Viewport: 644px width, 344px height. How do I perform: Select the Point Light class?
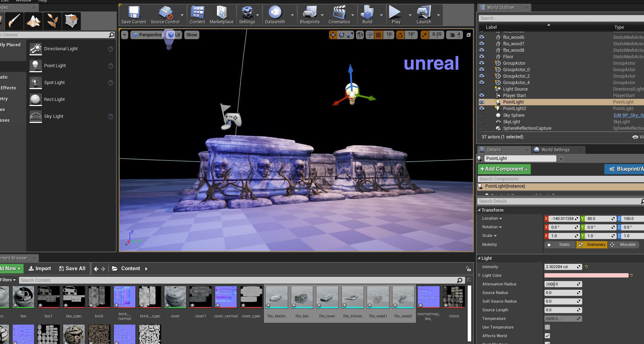coord(71,66)
